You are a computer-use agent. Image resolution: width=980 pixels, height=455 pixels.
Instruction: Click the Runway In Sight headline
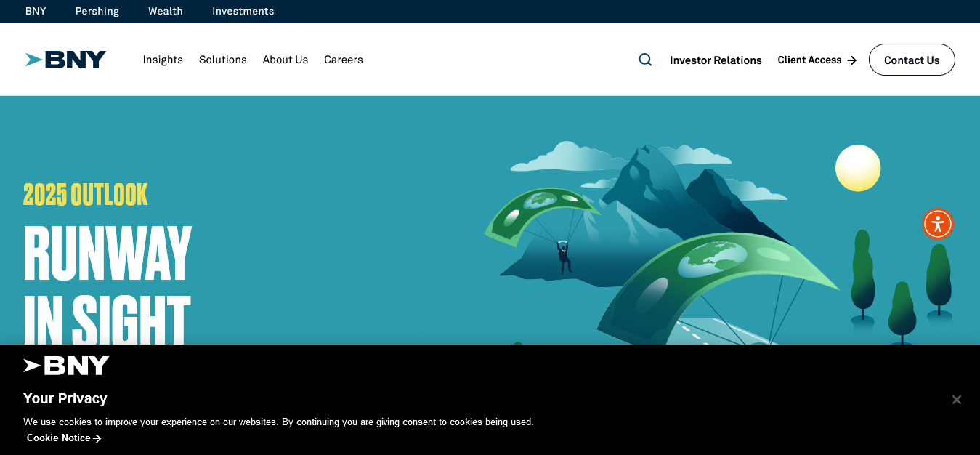(x=108, y=286)
